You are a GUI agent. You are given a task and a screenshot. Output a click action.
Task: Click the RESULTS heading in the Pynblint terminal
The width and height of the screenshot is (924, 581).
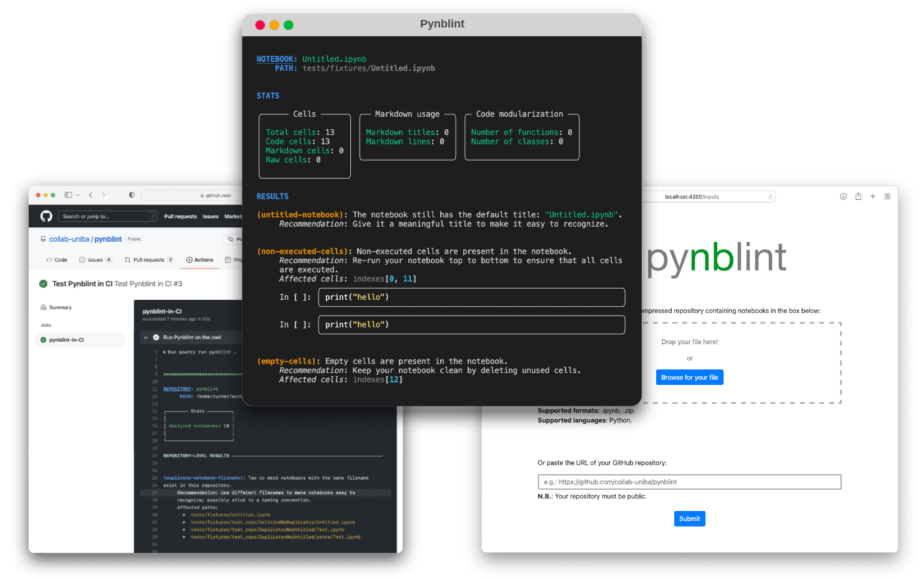coord(272,196)
